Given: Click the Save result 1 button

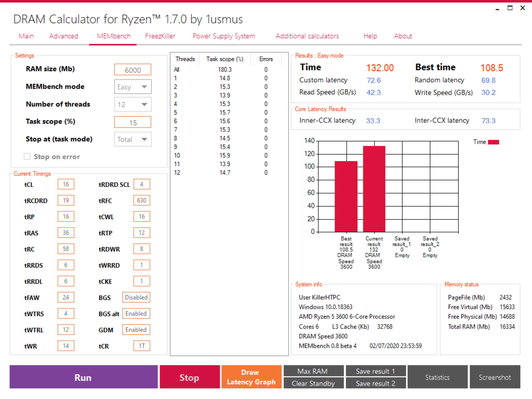Looking at the screenshot, I should pyautogui.click(x=375, y=371).
